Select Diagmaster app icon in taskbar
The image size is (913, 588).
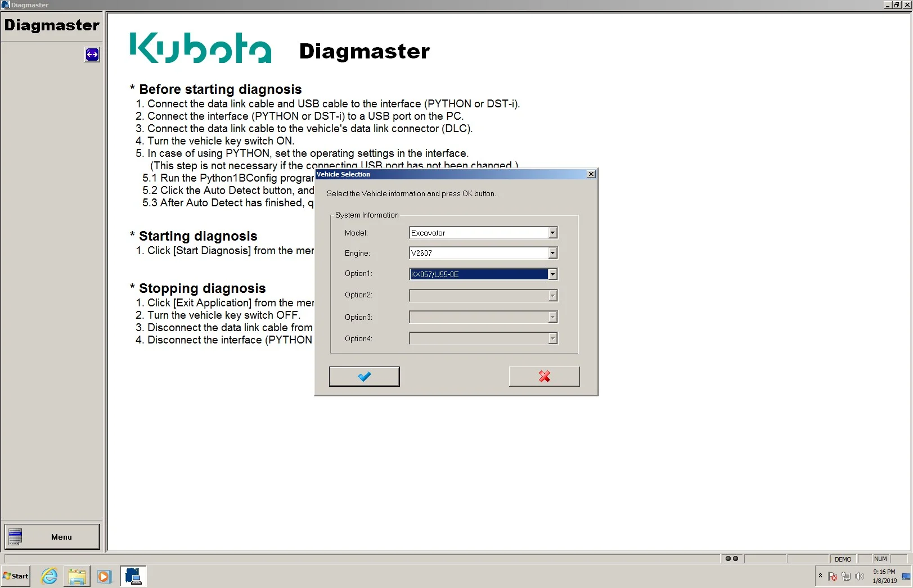click(x=133, y=576)
